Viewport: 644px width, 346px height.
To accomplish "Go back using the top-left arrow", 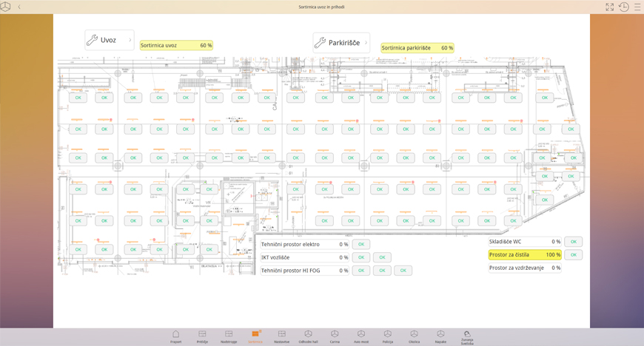I will 19,7.
